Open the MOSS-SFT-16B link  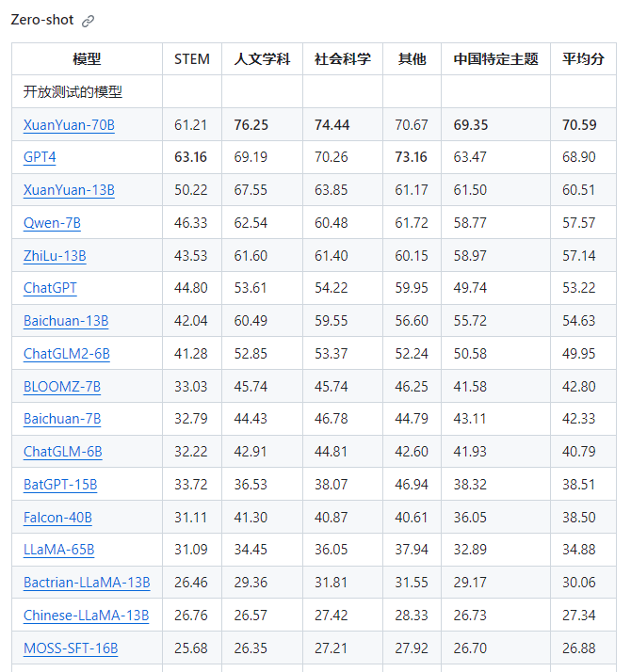click(71, 648)
